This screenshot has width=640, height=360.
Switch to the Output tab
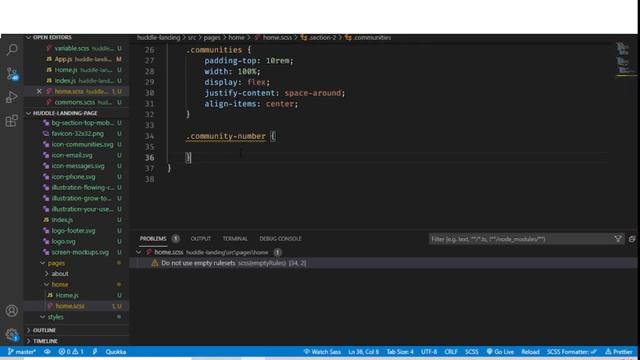coord(201,239)
